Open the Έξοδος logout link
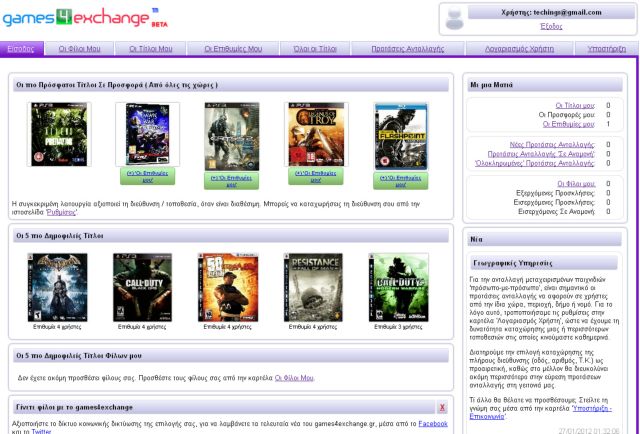 (x=551, y=26)
